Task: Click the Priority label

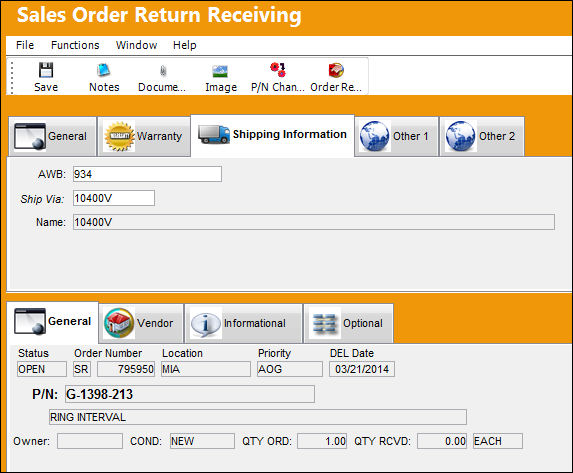Action: coord(274,353)
